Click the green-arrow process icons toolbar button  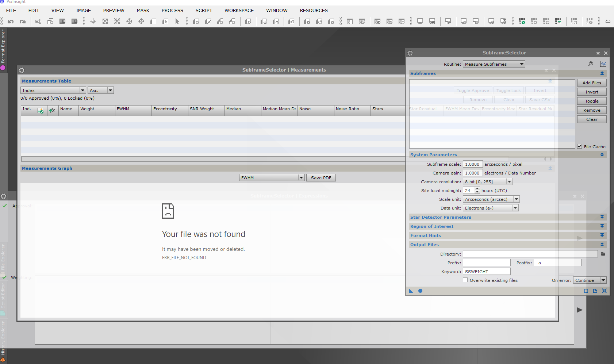pyautogui.click(x=522, y=22)
